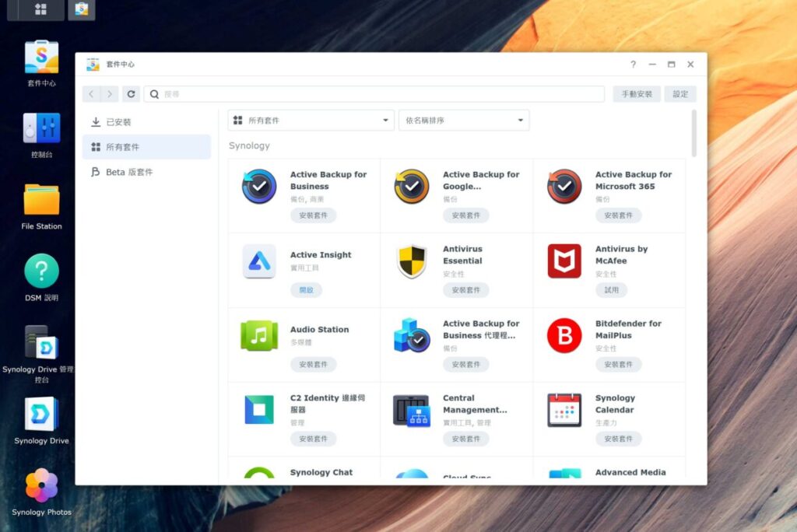Click the package list scrollbar
The width and height of the screenshot is (797, 532).
pos(693,133)
